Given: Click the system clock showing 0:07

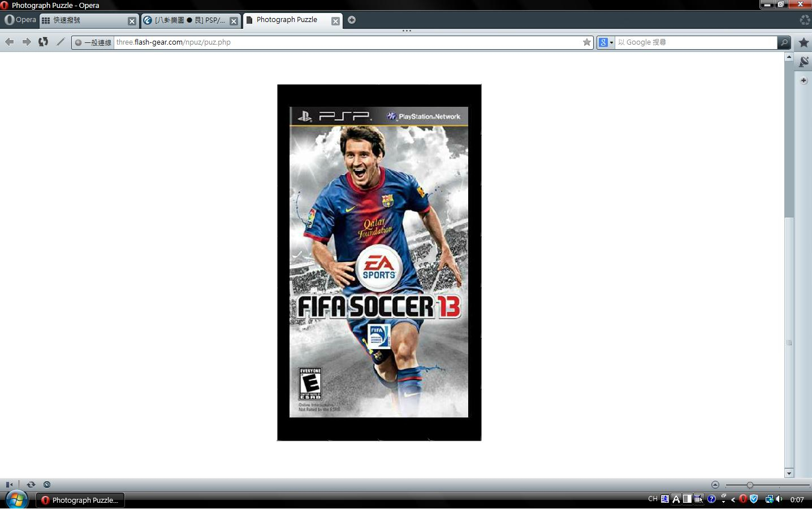Looking at the screenshot, I should [797, 499].
